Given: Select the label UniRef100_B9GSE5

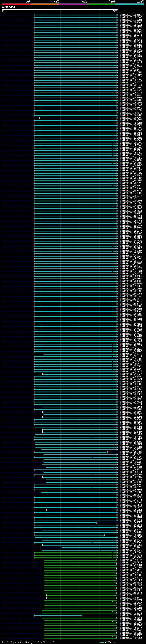Looking at the screenshot, I should click(x=131, y=636).
